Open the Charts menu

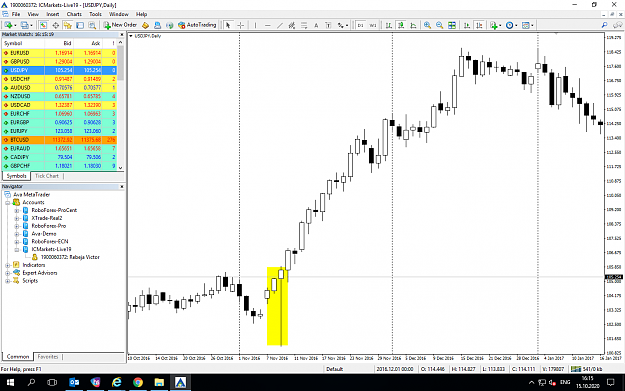pyautogui.click(x=74, y=14)
